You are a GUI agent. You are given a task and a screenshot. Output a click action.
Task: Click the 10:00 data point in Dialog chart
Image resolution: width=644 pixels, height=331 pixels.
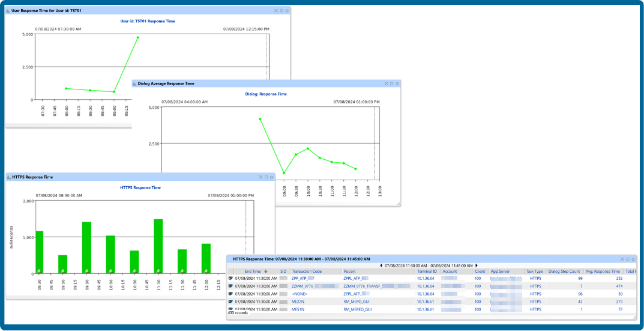[308, 148]
